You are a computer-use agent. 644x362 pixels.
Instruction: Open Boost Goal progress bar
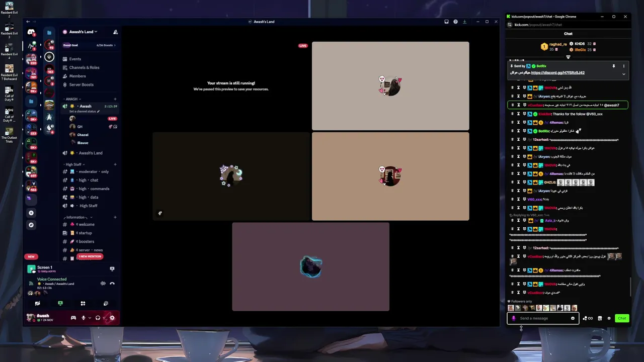90,45
